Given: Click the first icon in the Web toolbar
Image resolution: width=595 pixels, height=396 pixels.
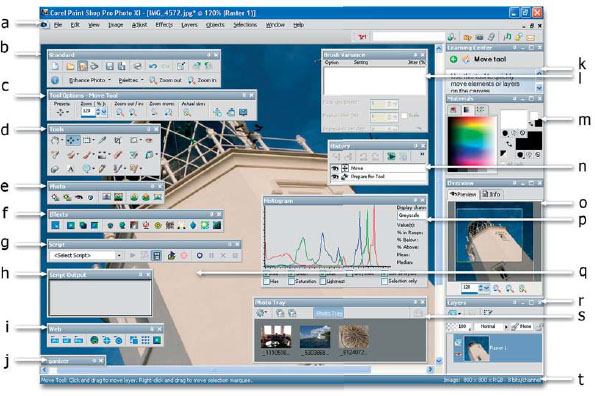Looking at the screenshot, I should point(55,341).
